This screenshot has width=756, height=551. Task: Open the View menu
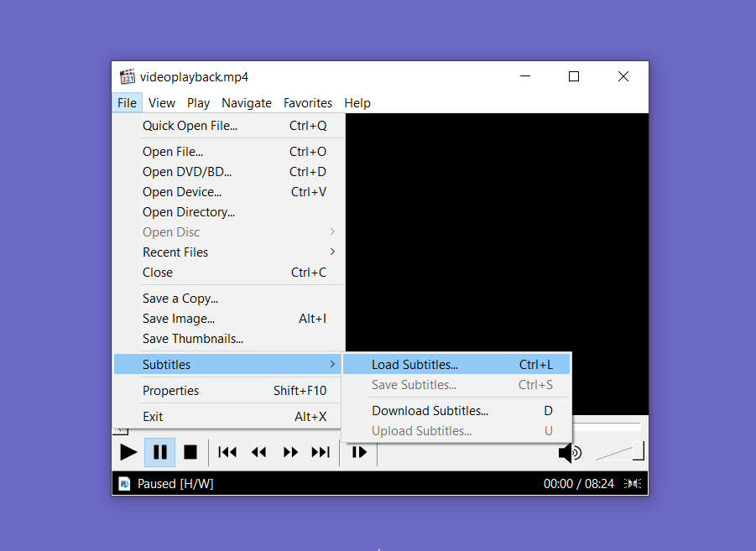coord(161,102)
